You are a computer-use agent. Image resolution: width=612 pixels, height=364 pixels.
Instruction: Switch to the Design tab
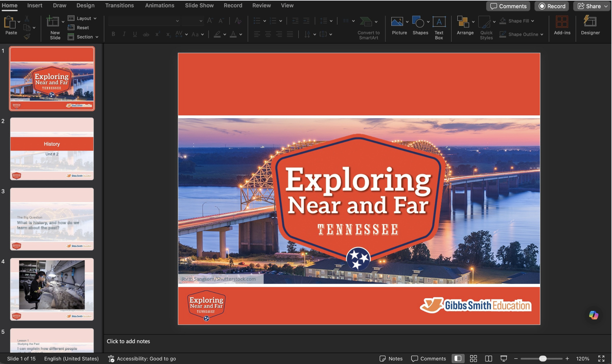[85, 5]
